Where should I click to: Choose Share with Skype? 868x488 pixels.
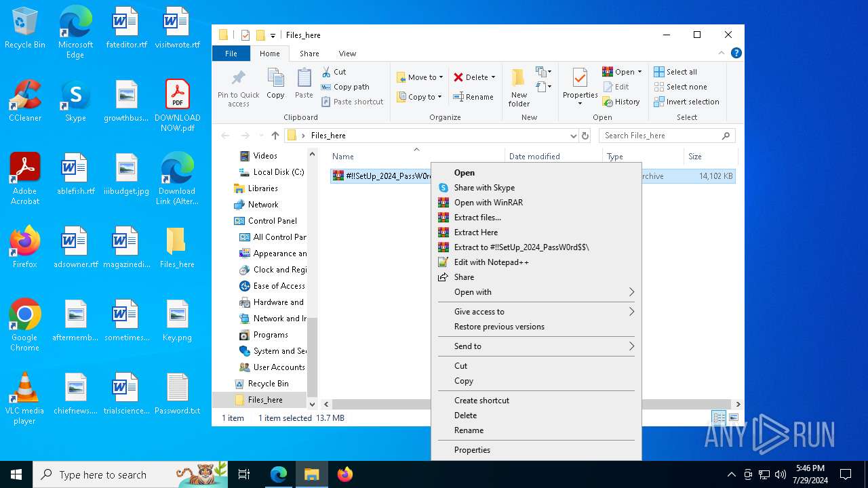pyautogui.click(x=536, y=188)
